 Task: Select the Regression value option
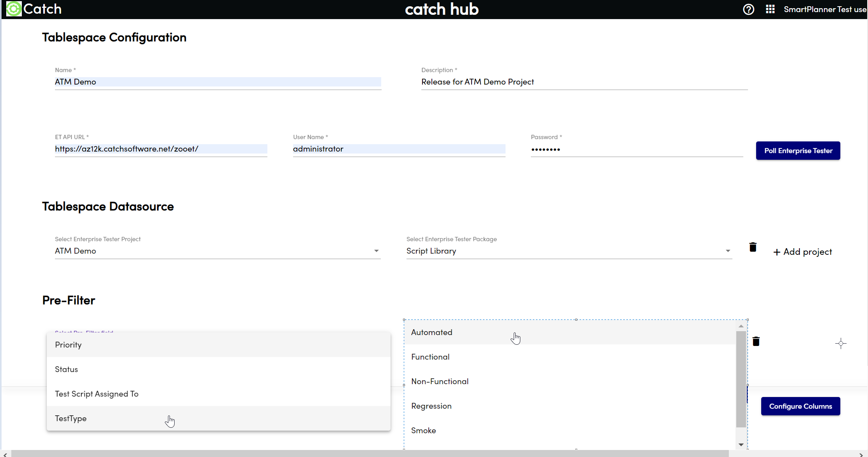click(x=431, y=406)
